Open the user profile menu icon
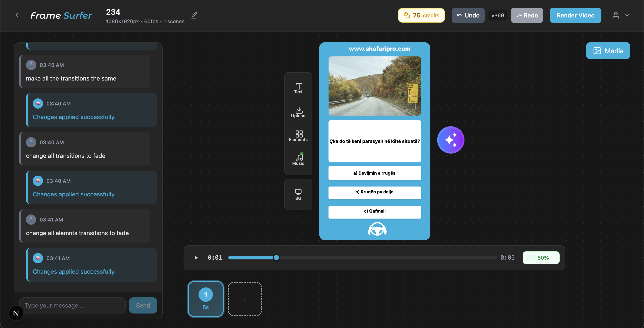The width and height of the screenshot is (644, 328). [616, 16]
